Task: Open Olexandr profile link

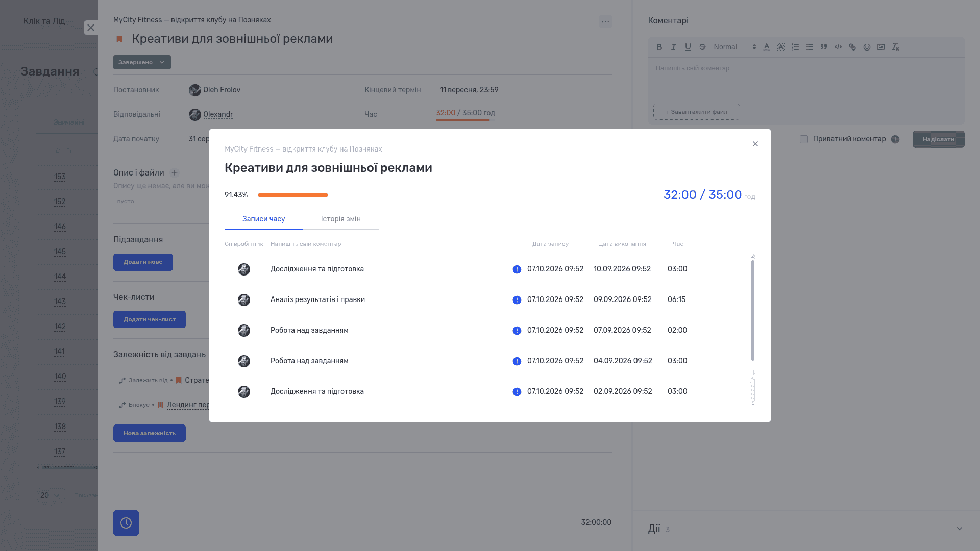Action: [218, 114]
